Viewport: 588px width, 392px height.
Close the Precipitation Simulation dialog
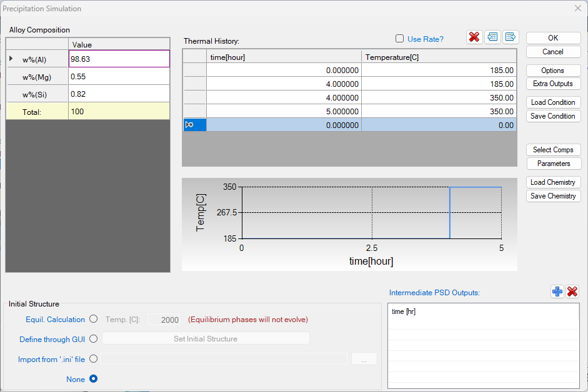click(577, 9)
